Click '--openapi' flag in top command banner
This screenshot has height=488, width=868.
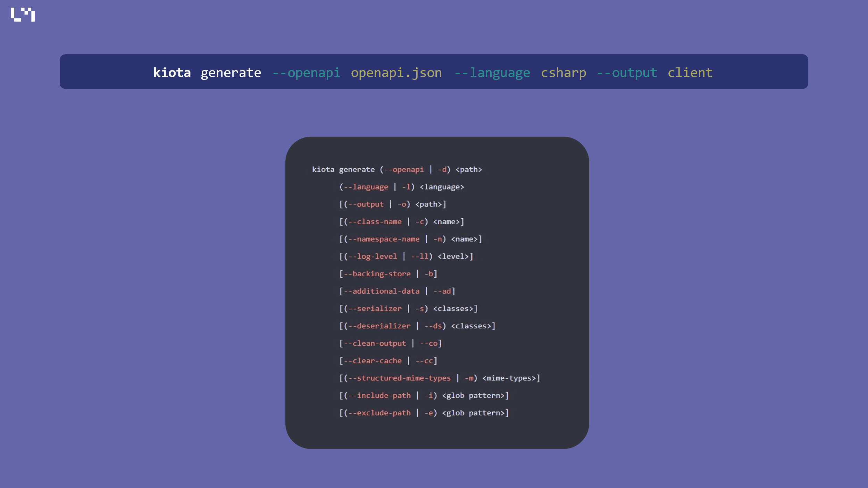point(306,73)
